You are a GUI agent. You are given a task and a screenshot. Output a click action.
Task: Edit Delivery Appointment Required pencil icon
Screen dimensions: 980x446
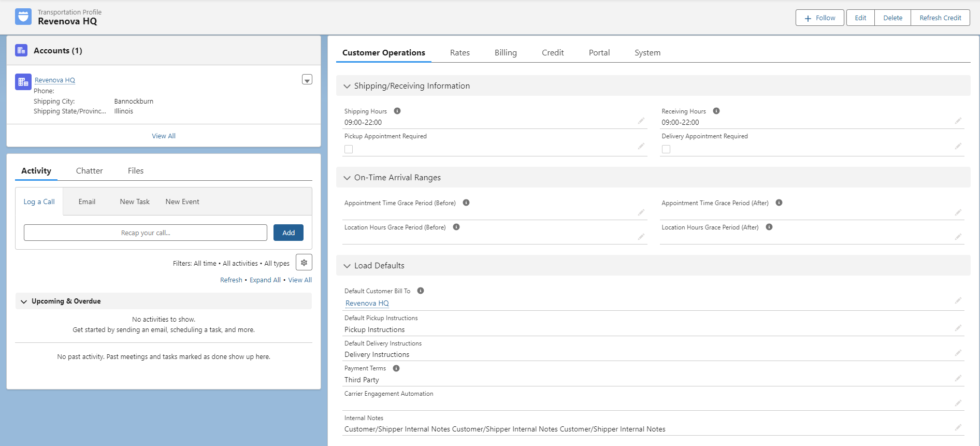tap(958, 146)
